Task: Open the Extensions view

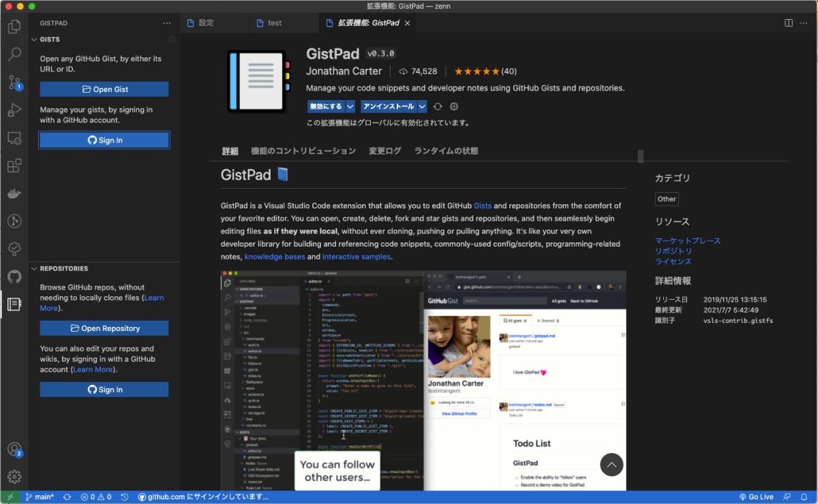Action: click(x=14, y=166)
